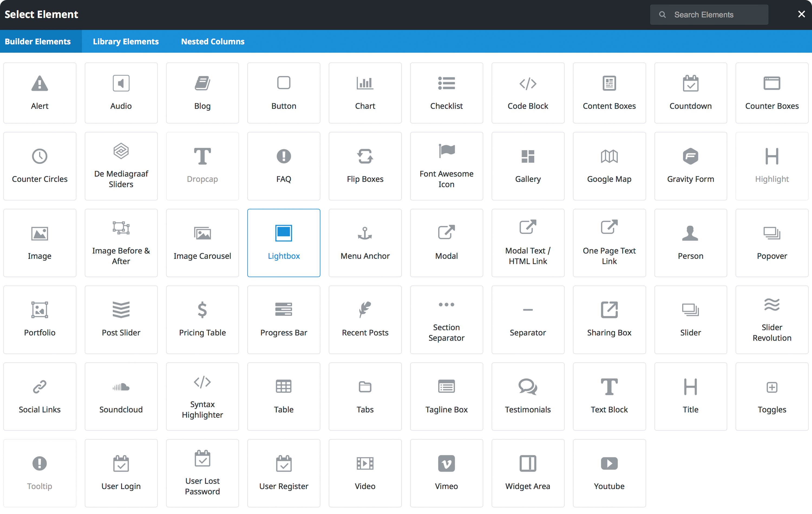Insert the Code Block element
The image size is (812, 514).
pyautogui.click(x=528, y=93)
